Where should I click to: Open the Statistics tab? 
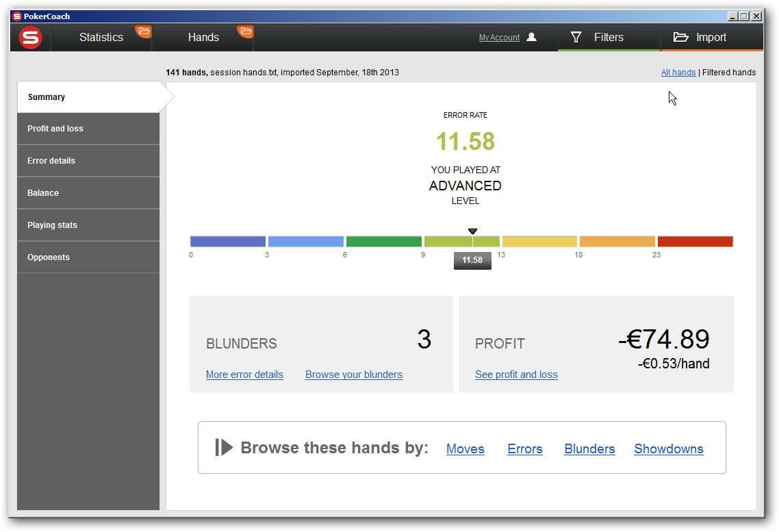click(x=101, y=37)
